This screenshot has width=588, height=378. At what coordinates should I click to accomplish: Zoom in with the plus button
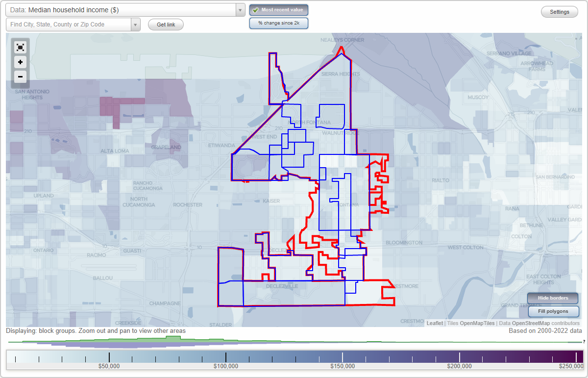point(20,62)
